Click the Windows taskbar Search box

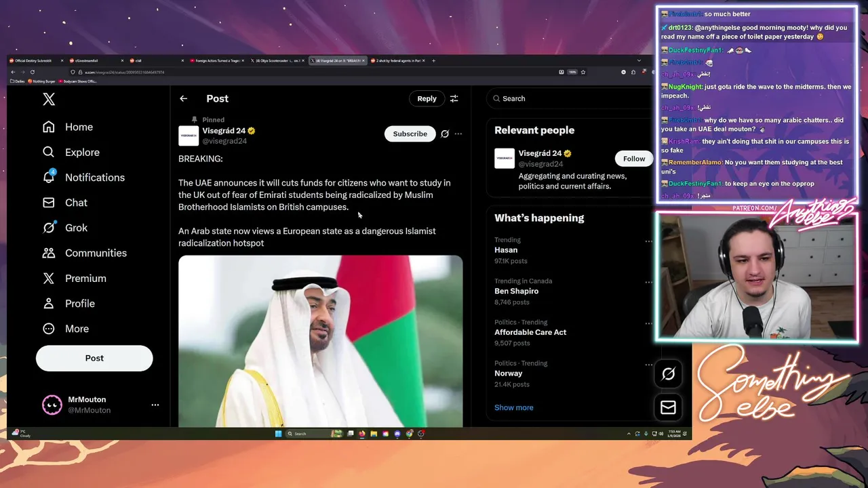314,434
